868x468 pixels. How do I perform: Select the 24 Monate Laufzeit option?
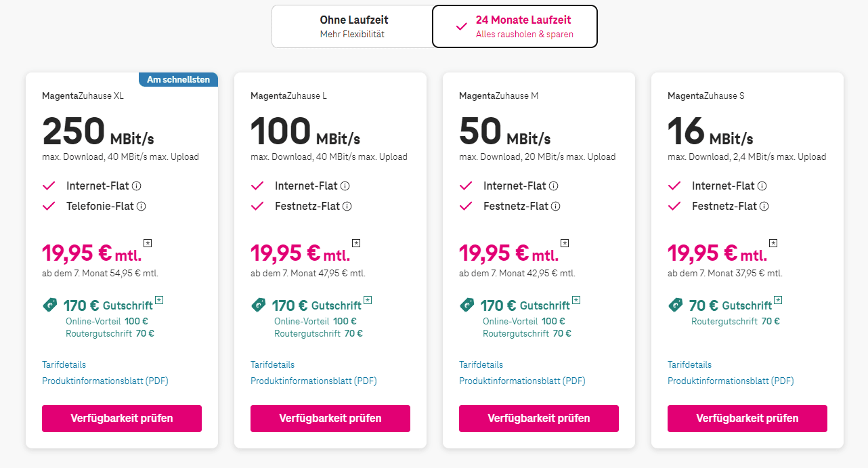tap(515, 26)
